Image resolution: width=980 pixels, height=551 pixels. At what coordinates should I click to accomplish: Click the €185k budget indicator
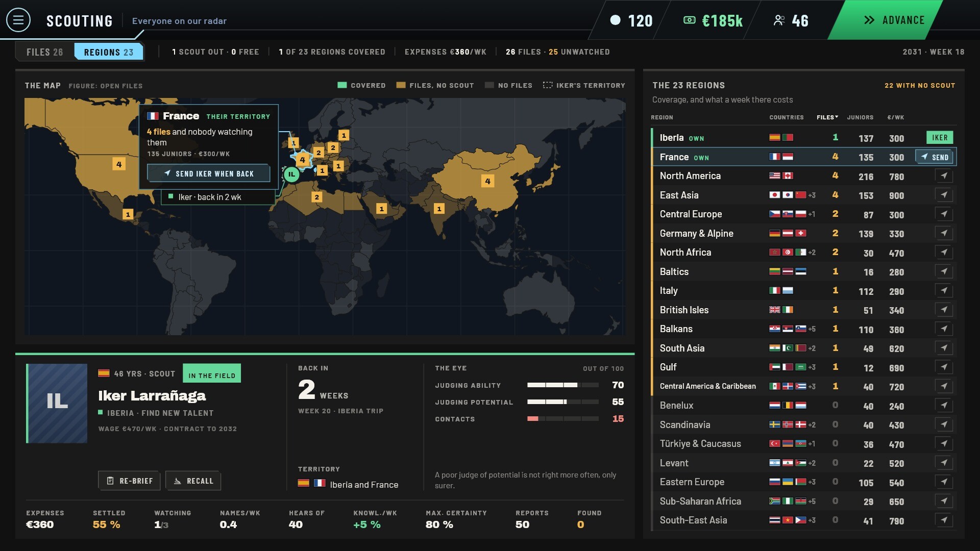coord(713,20)
